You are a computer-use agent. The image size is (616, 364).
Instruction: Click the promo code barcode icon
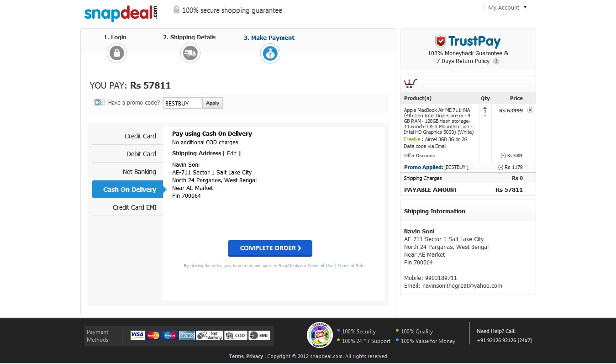tap(100, 103)
